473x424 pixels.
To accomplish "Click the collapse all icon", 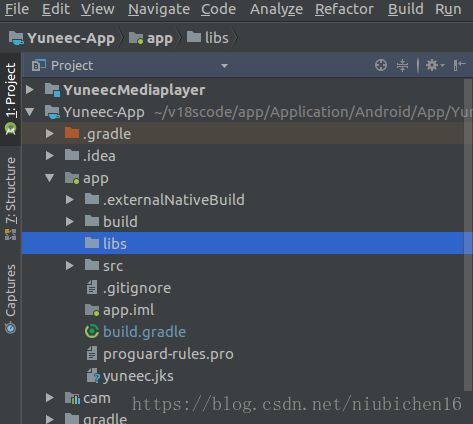I will (402, 65).
